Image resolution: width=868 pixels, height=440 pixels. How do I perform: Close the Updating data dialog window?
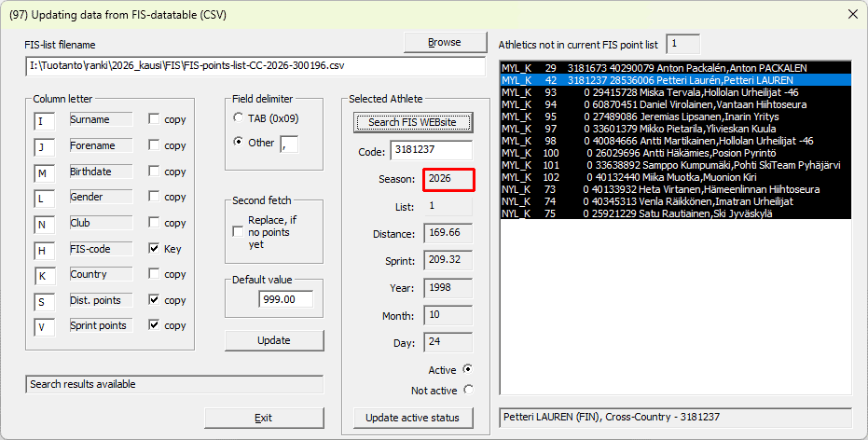851,14
